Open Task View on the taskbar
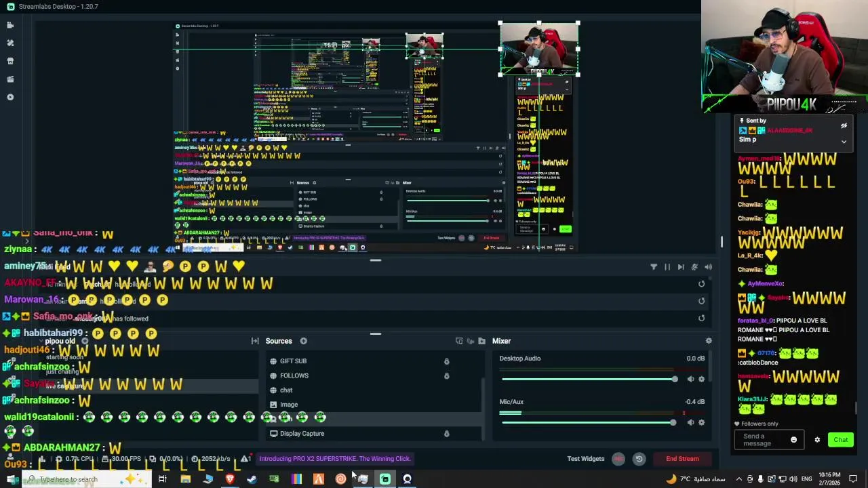The height and width of the screenshot is (488, 868). [163, 479]
